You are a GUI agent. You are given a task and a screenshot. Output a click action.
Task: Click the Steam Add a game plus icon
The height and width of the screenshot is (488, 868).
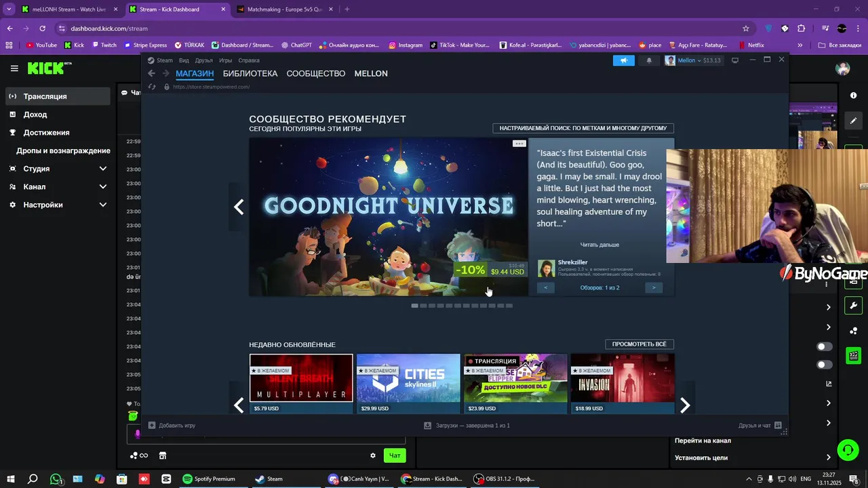pos(152,426)
